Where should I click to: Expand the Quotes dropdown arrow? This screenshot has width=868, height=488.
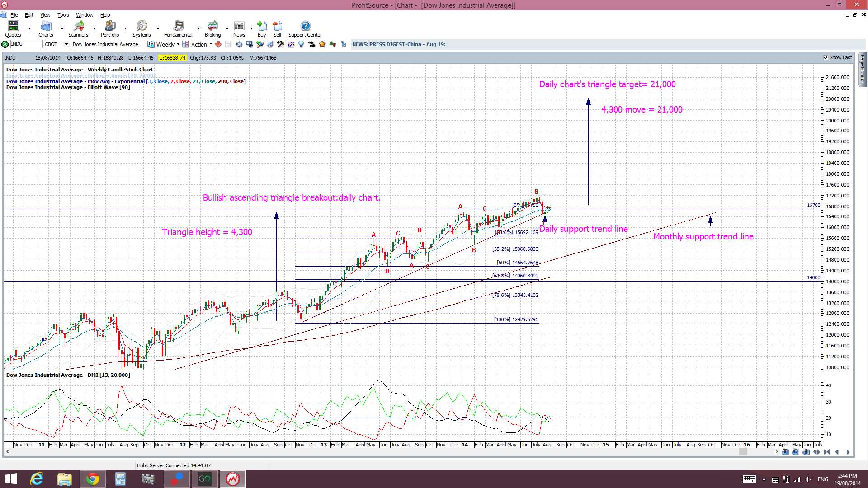[x=29, y=29]
